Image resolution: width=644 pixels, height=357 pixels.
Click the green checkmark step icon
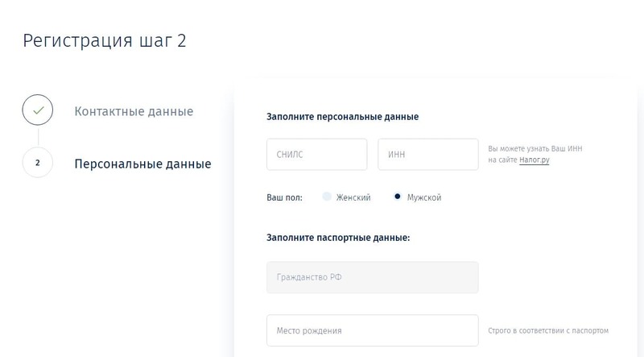tap(38, 110)
